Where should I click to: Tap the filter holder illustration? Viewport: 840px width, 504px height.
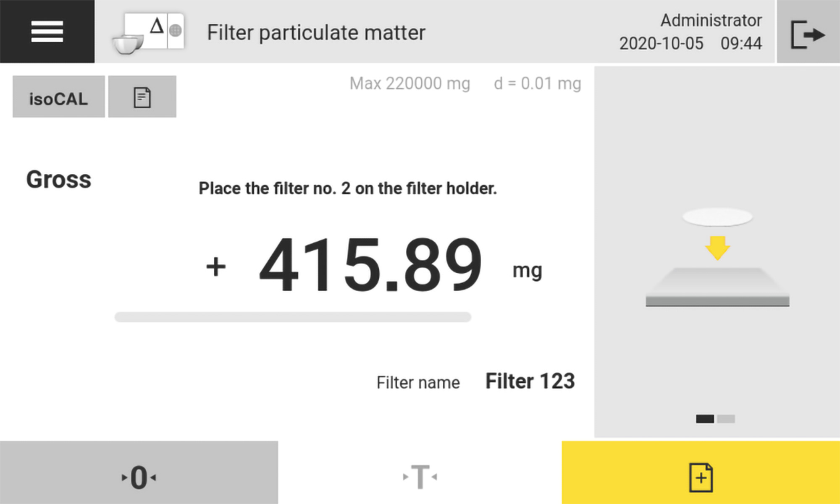click(x=717, y=287)
